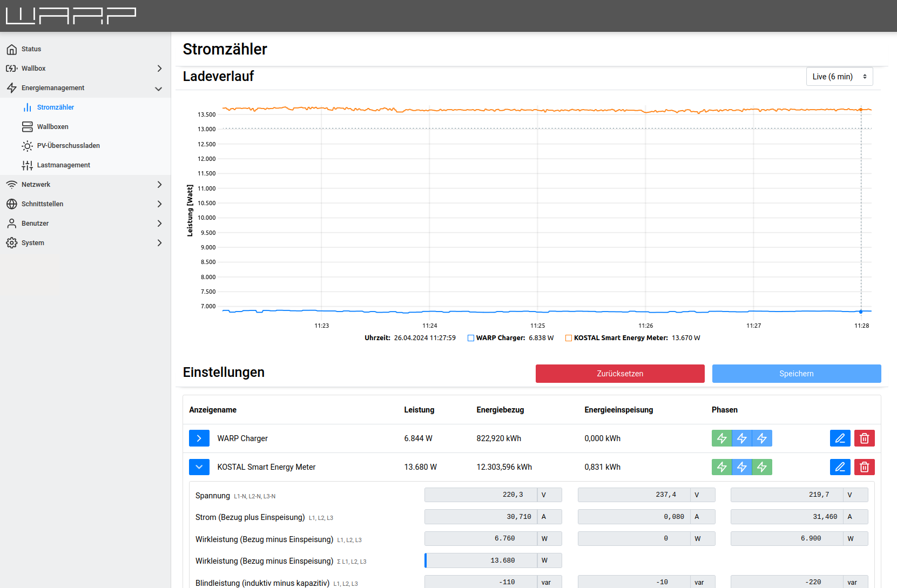Toggle WARP Charger series in chart legend
Image resolution: width=897 pixels, height=588 pixels.
[471, 338]
